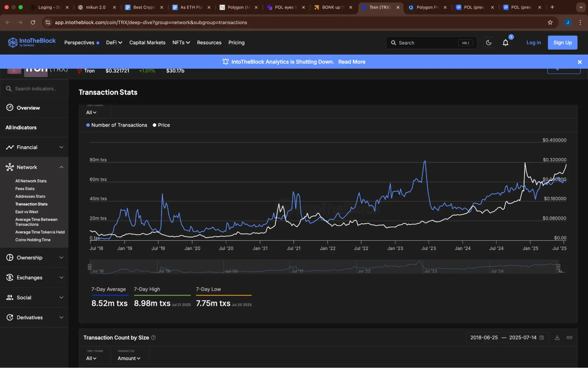
Task: Open East vs West
Action: (x=27, y=212)
